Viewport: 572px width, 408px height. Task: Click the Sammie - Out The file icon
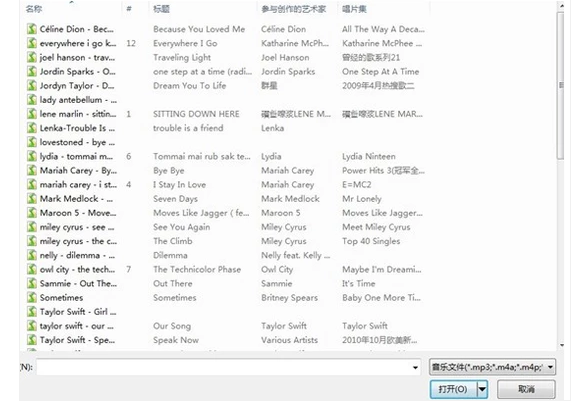click(x=32, y=283)
